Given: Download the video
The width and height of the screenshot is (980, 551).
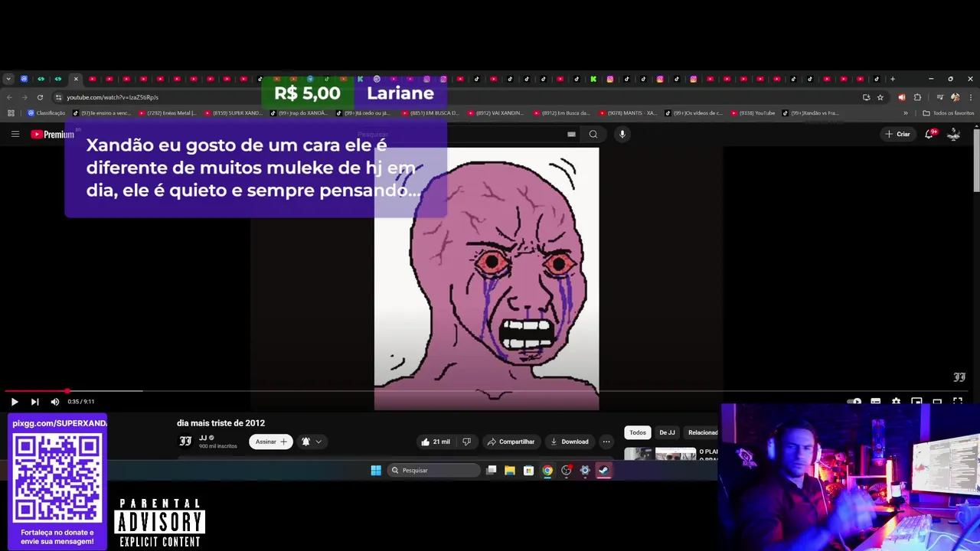Looking at the screenshot, I should coord(570,442).
